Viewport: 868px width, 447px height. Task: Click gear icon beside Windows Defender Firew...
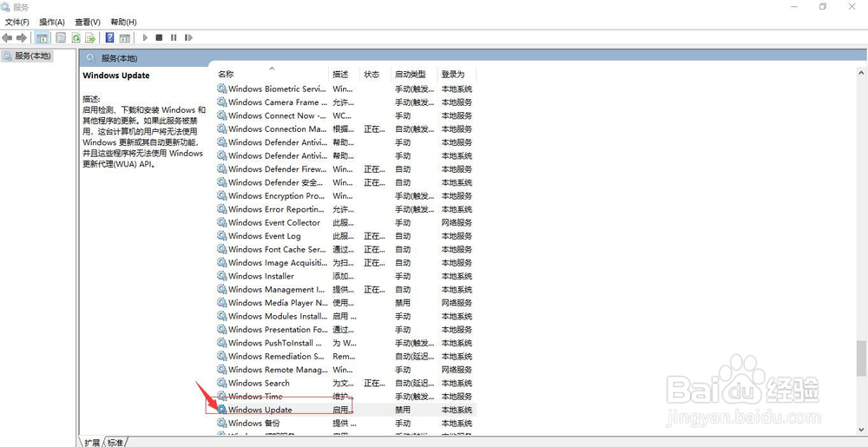pyautogui.click(x=222, y=168)
